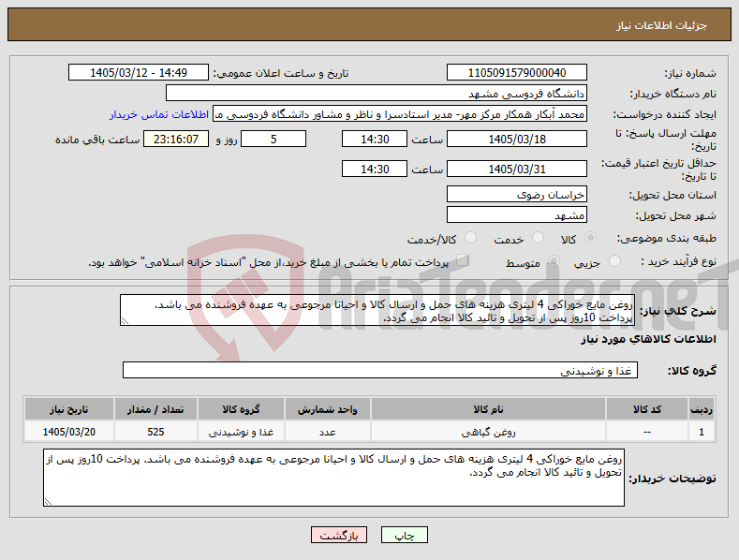Click the announcement date field 1405/03/12 - 14:49
This screenshot has width=739, height=560.
tap(138, 73)
